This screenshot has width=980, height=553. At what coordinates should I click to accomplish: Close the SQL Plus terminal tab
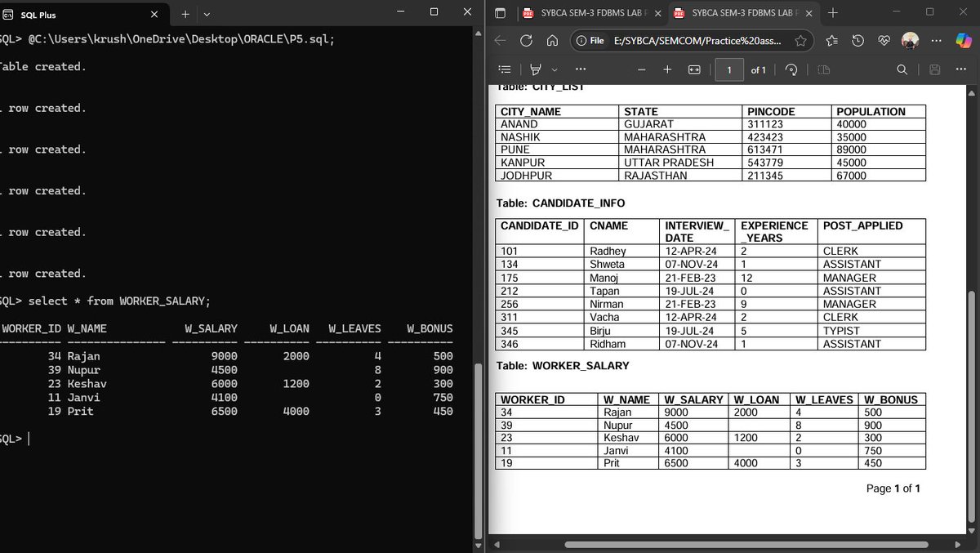(154, 14)
